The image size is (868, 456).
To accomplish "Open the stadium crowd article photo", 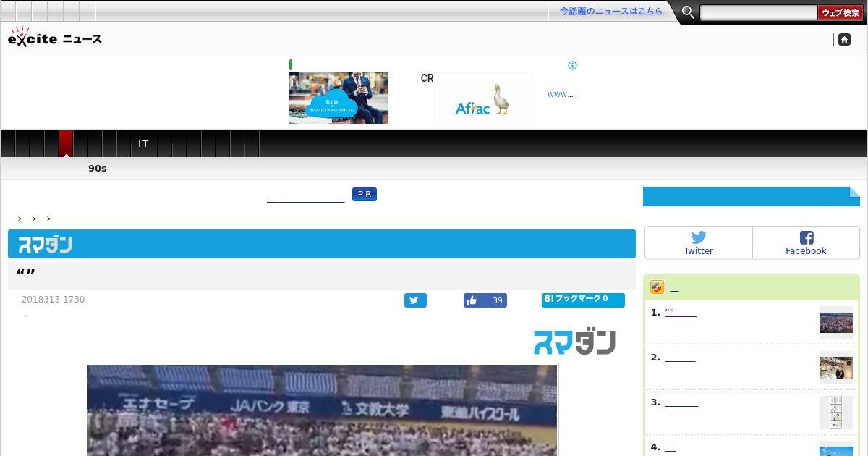I will point(322,410).
